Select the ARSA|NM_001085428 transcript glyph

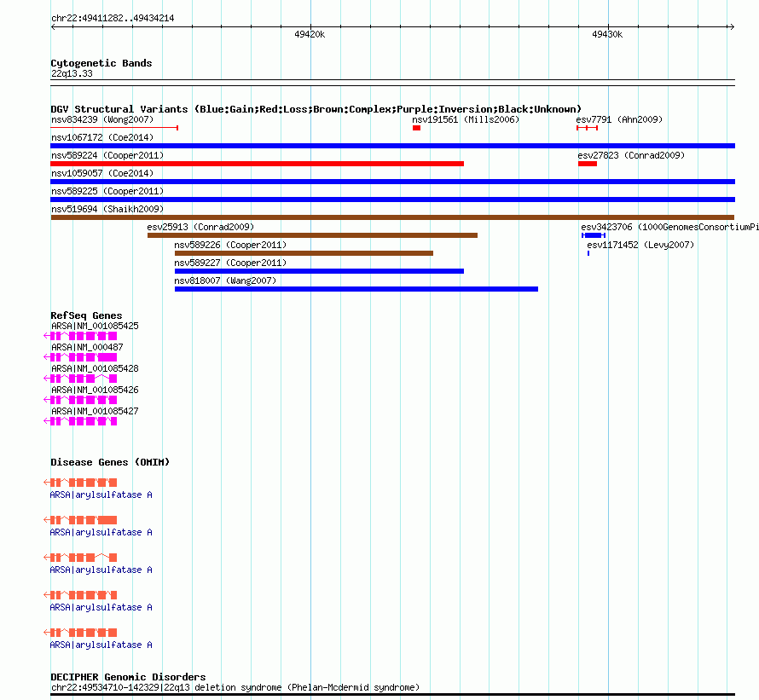click(x=80, y=379)
